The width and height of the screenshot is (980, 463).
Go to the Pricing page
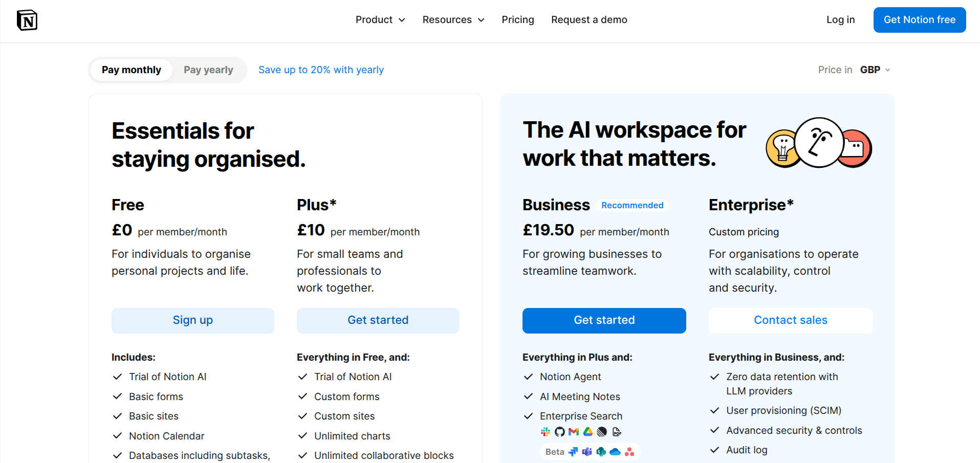518,20
